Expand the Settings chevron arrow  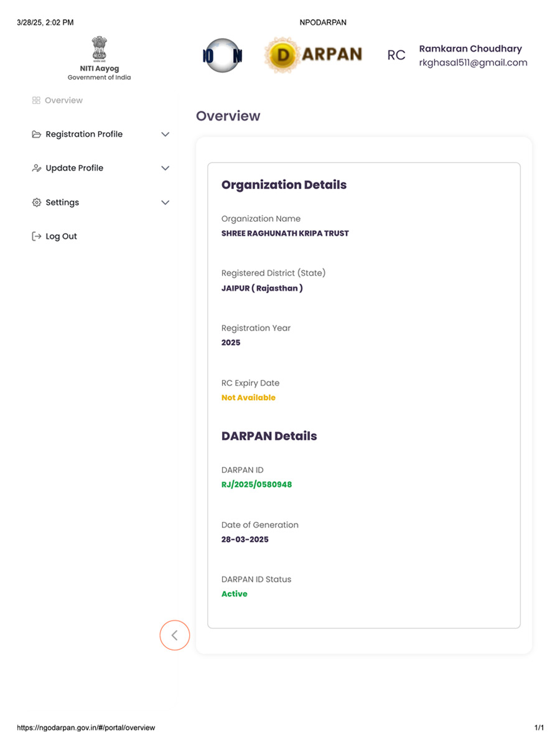coord(165,202)
